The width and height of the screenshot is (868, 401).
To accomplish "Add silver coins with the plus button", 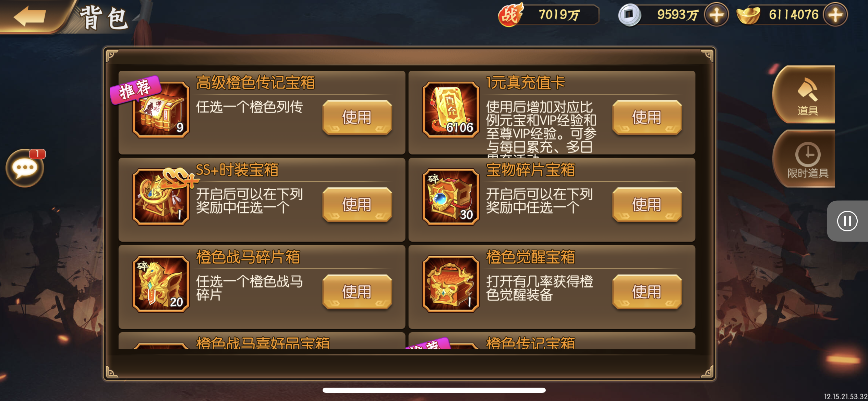I will click(x=716, y=15).
